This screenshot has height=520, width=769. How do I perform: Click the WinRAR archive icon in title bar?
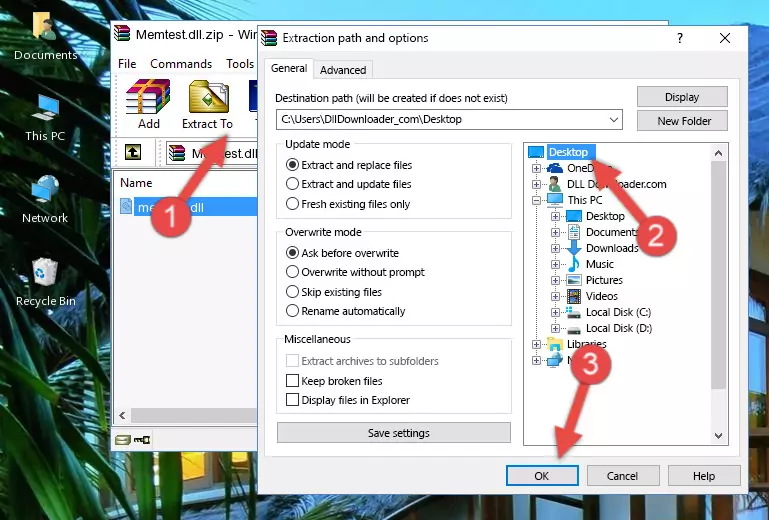tap(122, 33)
